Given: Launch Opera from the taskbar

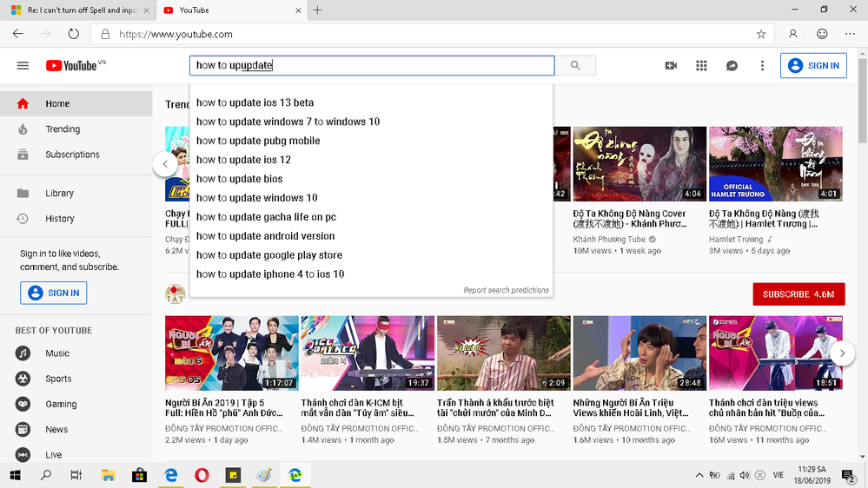Looking at the screenshot, I should [202, 475].
